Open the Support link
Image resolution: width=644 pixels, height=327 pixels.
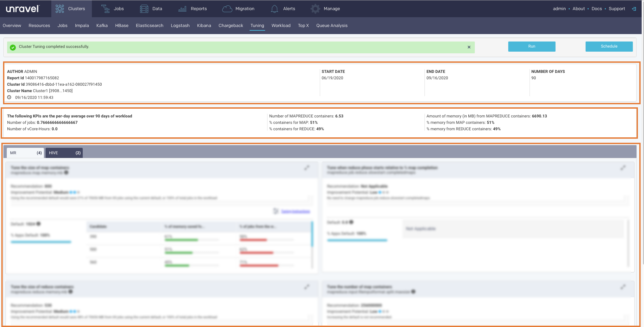(x=617, y=9)
